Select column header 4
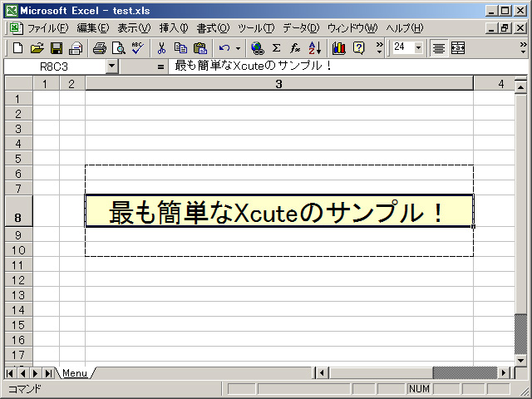The image size is (532, 399). tap(494, 84)
